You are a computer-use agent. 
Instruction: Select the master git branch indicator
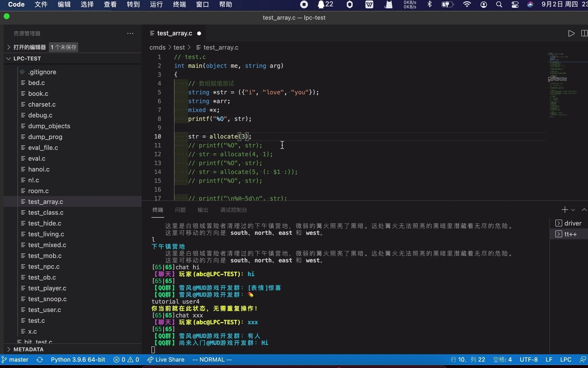pos(15,360)
